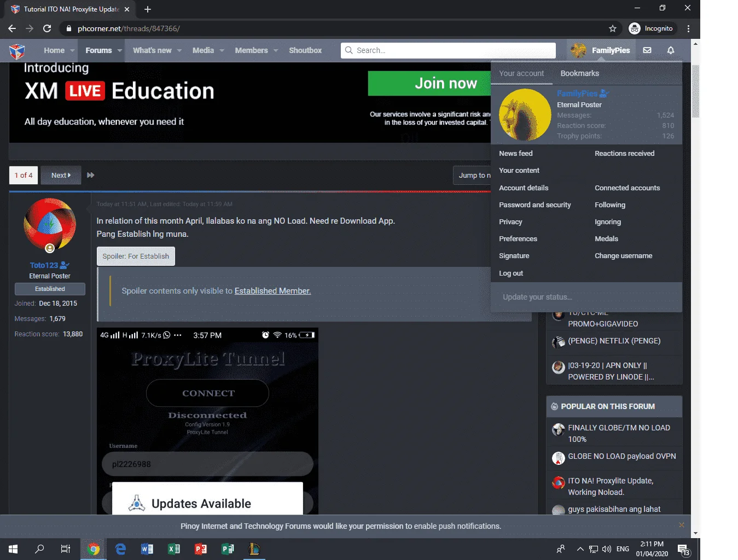Open FINALLY GLOBE/TM NO LOAD thread
Screen dimensions: 738x560
point(619,434)
